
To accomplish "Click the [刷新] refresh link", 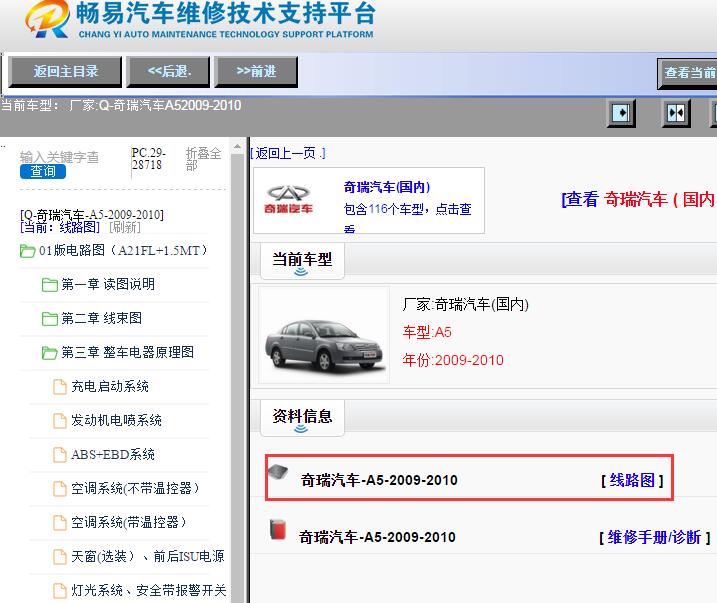I will click(124, 227).
